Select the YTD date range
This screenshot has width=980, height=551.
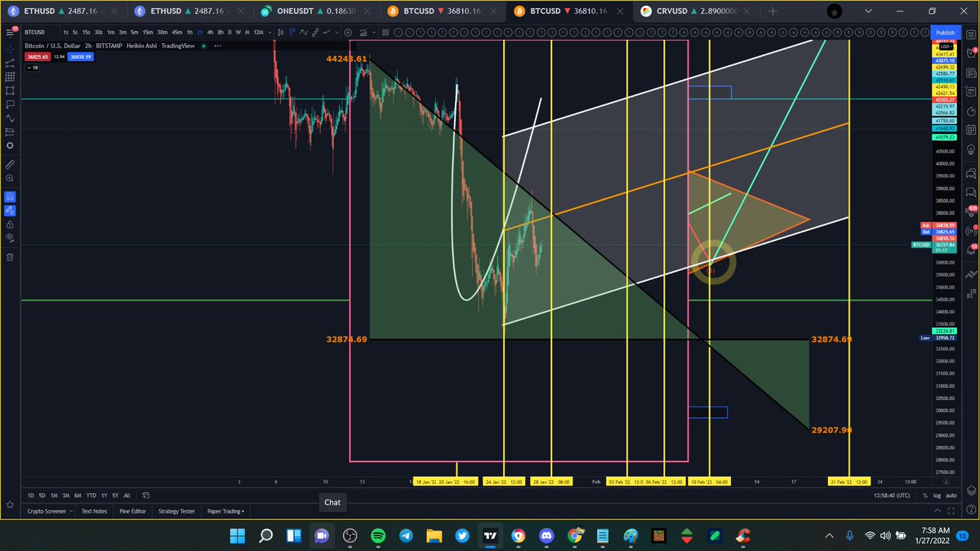pyautogui.click(x=91, y=495)
